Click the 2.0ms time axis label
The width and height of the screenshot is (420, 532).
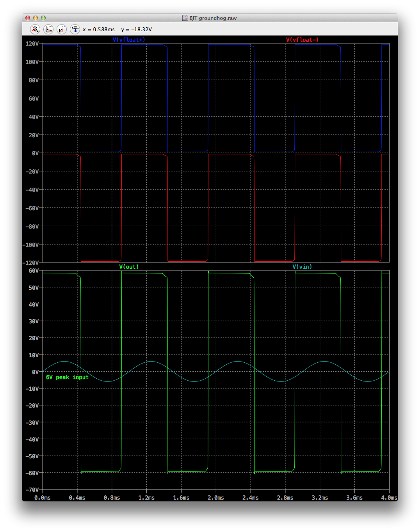pyautogui.click(x=216, y=498)
